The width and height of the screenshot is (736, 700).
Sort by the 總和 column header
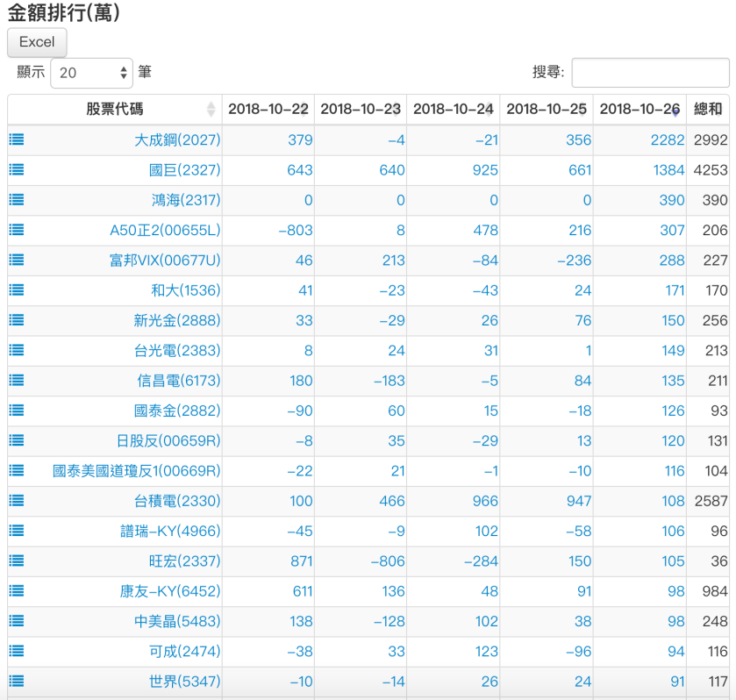click(x=708, y=109)
